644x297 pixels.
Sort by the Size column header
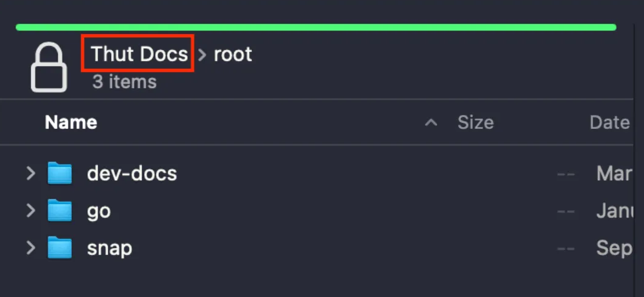475,123
